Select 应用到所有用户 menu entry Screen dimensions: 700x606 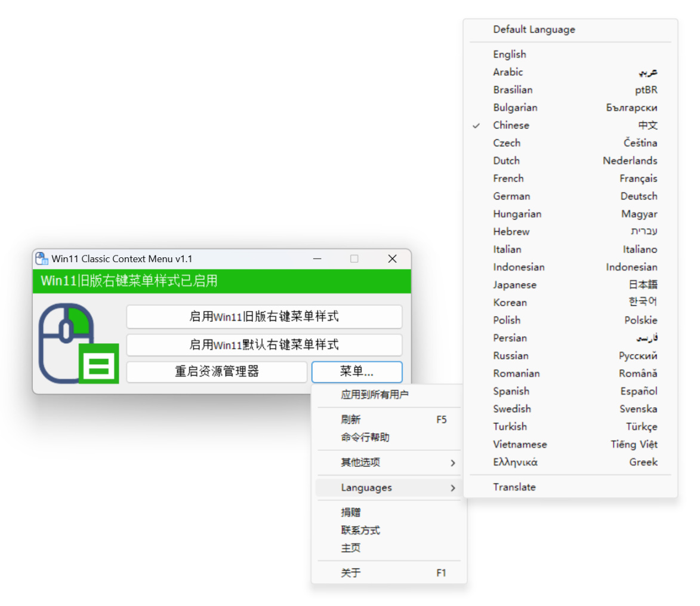coord(388,395)
